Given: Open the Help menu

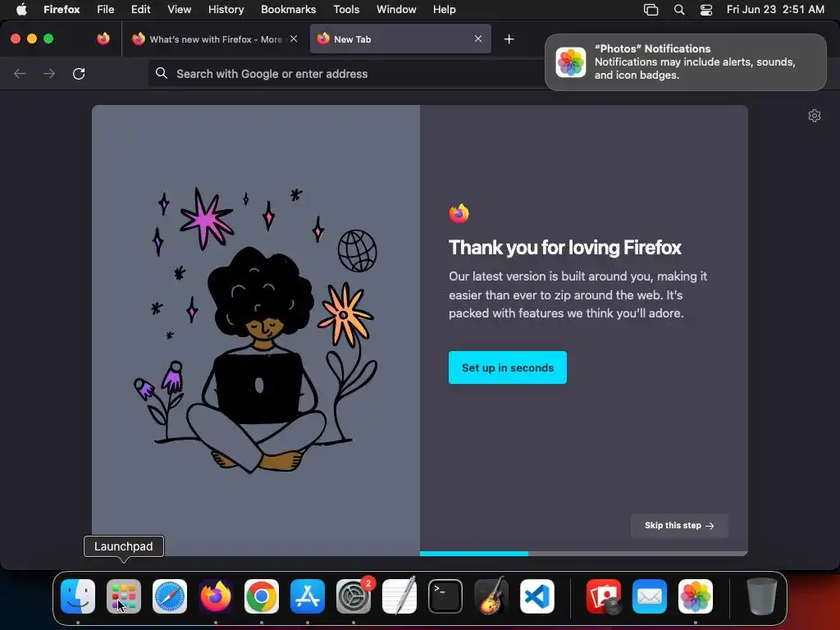Looking at the screenshot, I should [x=444, y=9].
